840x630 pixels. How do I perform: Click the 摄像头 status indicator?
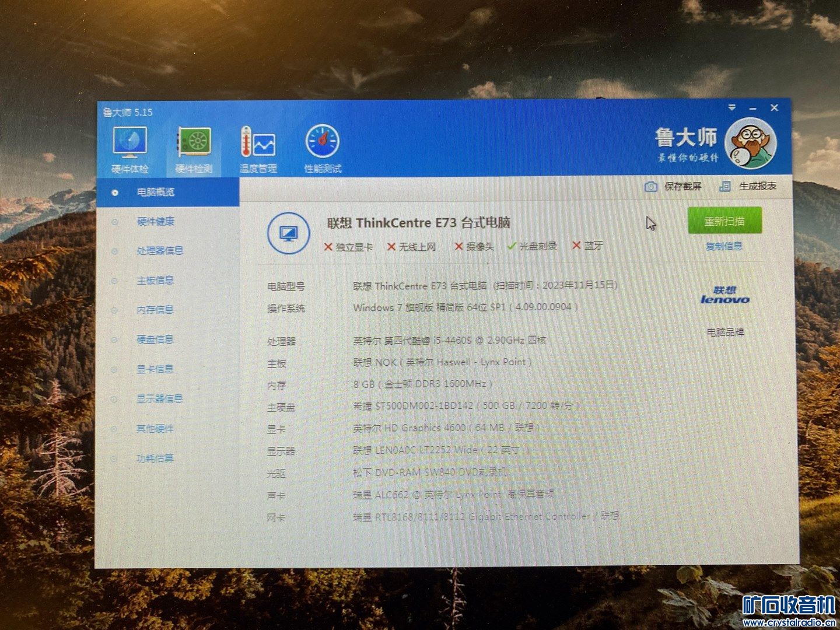click(x=474, y=247)
